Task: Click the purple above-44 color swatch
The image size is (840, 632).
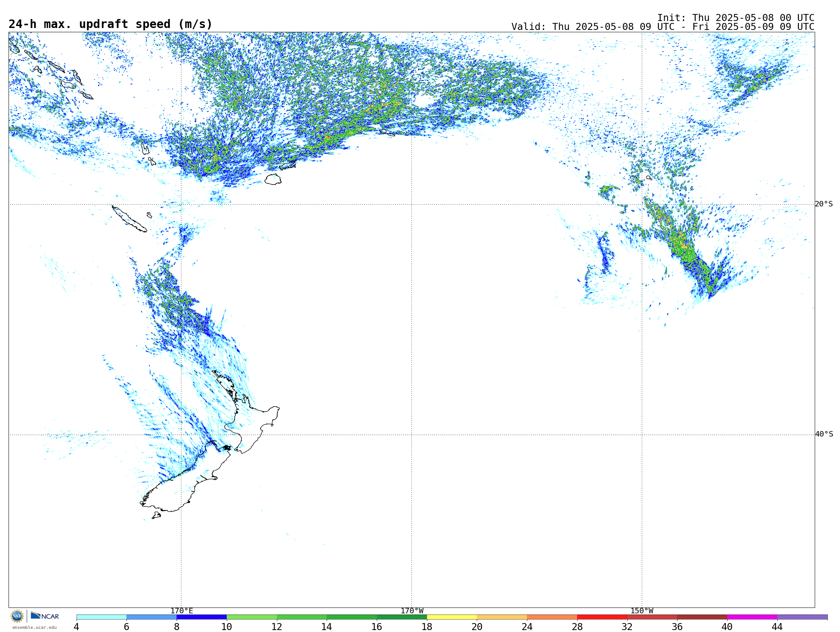Action: (x=802, y=617)
